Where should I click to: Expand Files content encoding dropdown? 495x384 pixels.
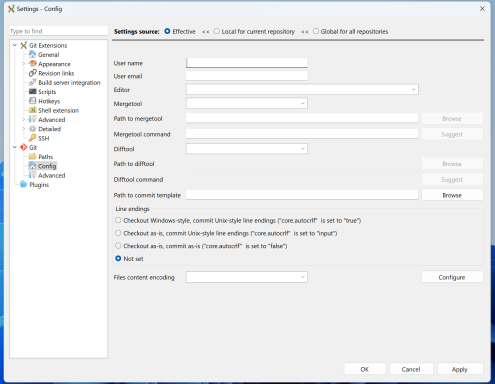247,277
